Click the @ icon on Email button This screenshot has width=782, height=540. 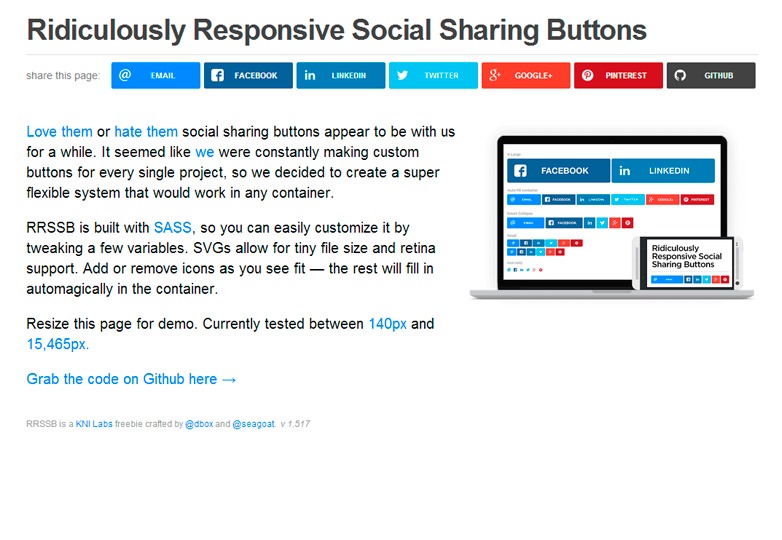pos(125,75)
